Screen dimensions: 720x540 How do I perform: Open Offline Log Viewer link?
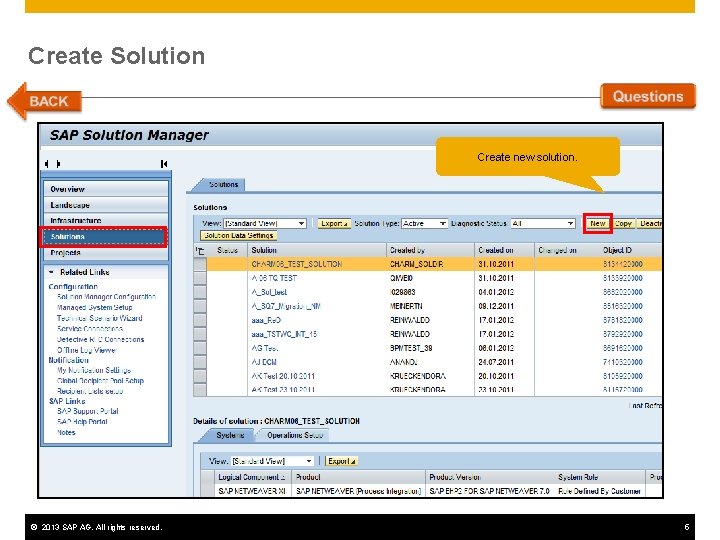87,350
